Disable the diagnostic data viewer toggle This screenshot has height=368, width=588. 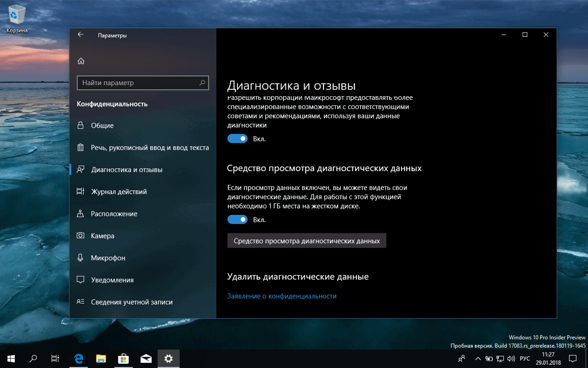pos(237,220)
